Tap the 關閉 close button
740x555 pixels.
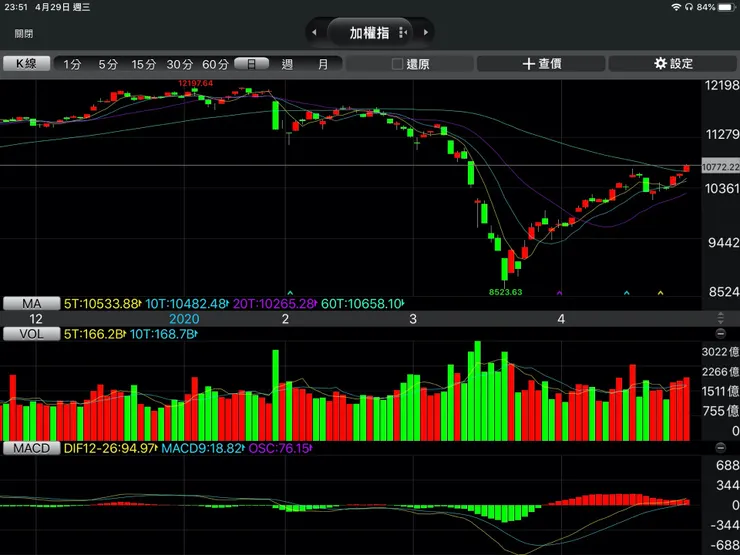tap(24, 34)
